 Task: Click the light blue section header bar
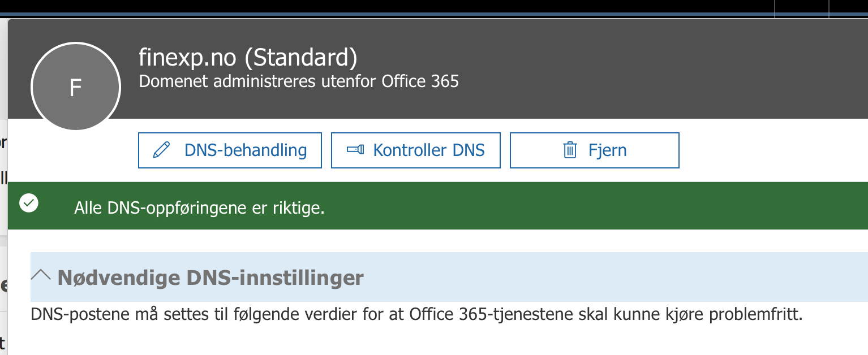point(449,277)
